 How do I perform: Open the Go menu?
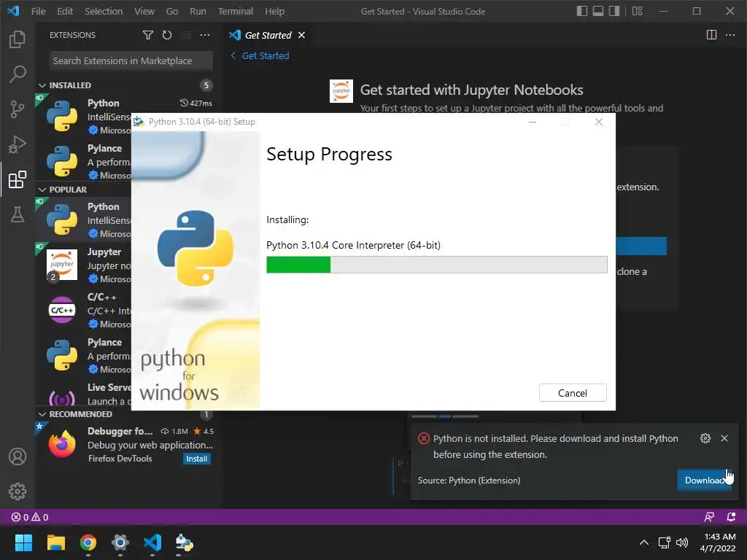pyautogui.click(x=172, y=11)
